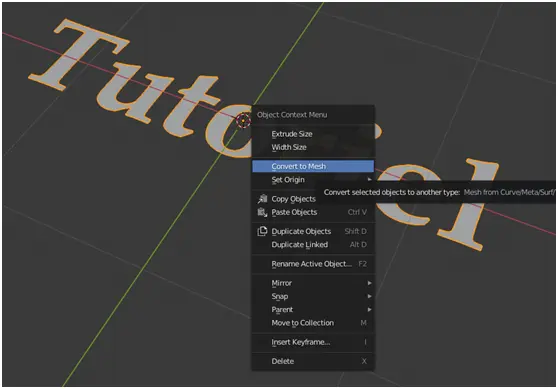Expand arrow beside Parent
This screenshot has width=558, height=389.
pos(369,310)
